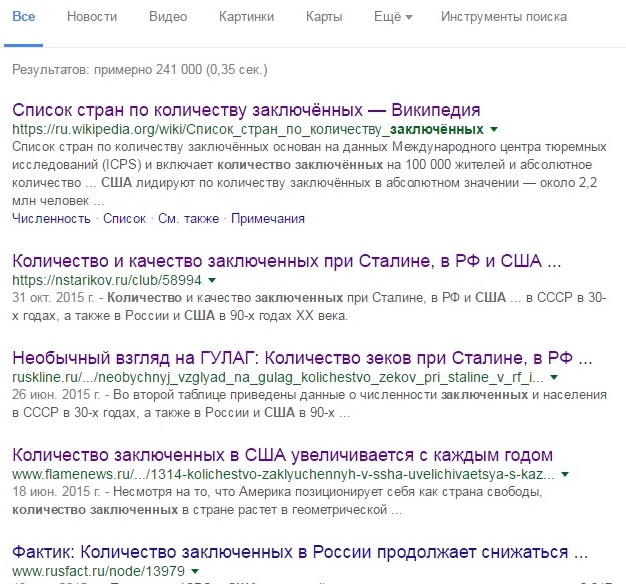Expand dropdown arrow next to Wikipedia URL

(494, 131)
